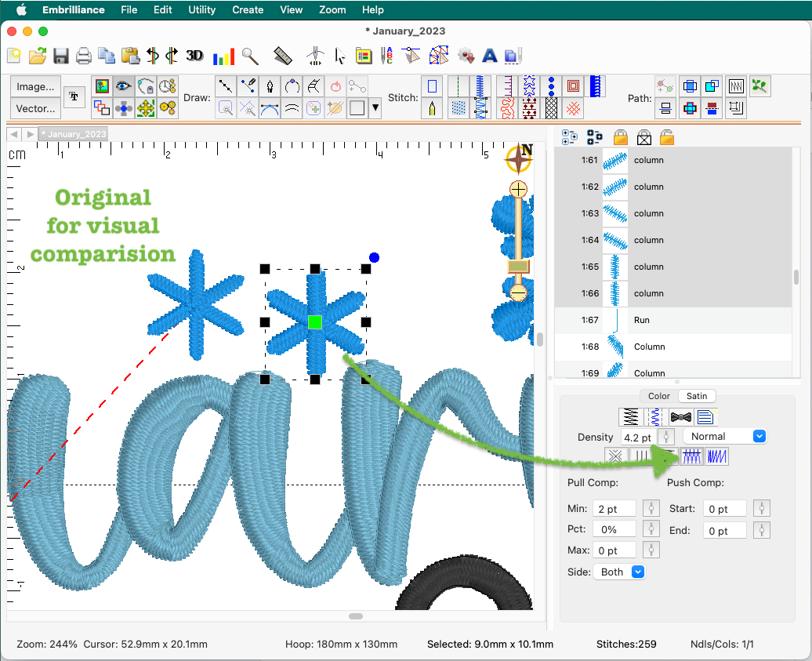Viewport: 812px width, 661px height.
Task: Open the Side dropdown set to Both
Action: (x=618, y=572)
